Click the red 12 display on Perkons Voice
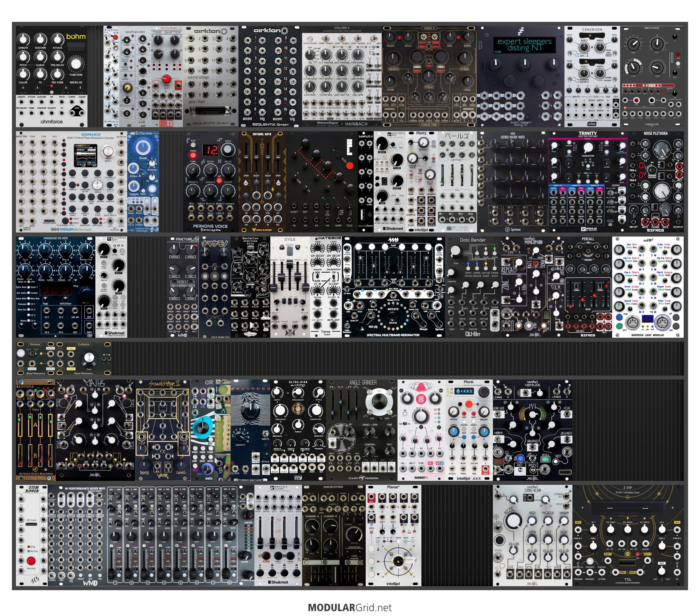The image size is (700, 616). (210, 150)
